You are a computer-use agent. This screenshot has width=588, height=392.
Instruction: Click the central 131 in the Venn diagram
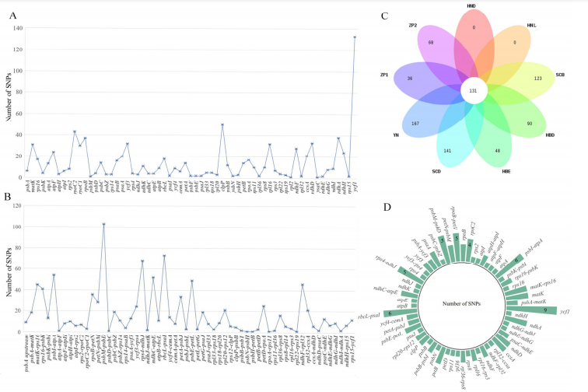pyautogui.click(x=473, y=91)
